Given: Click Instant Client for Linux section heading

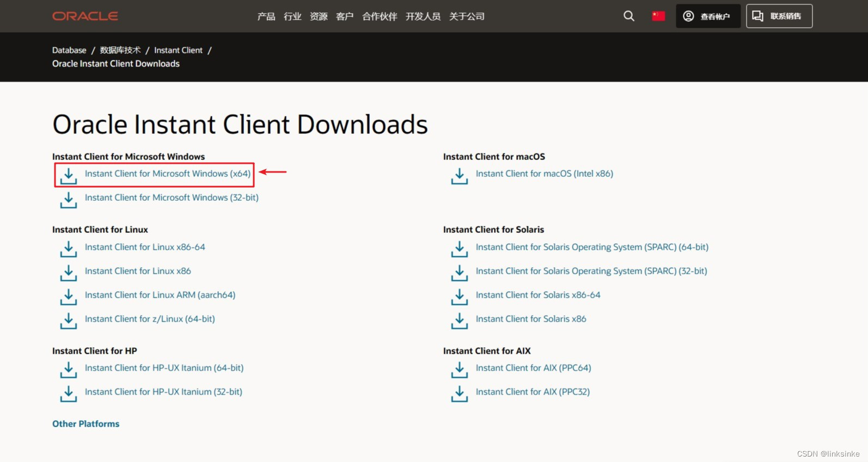Looking at the screenshot, I should [x=100, y=230].
